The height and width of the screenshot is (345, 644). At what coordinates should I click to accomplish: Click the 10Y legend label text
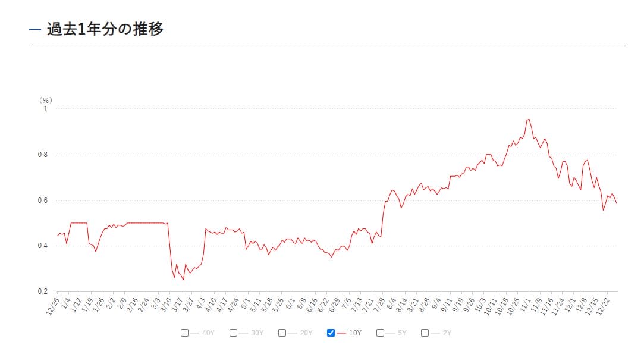point(355,333)
